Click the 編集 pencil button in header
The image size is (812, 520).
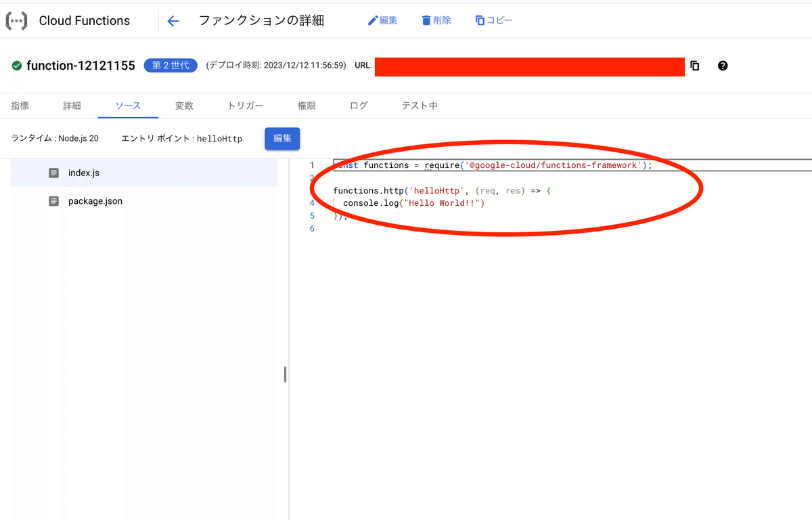point(382,20)
